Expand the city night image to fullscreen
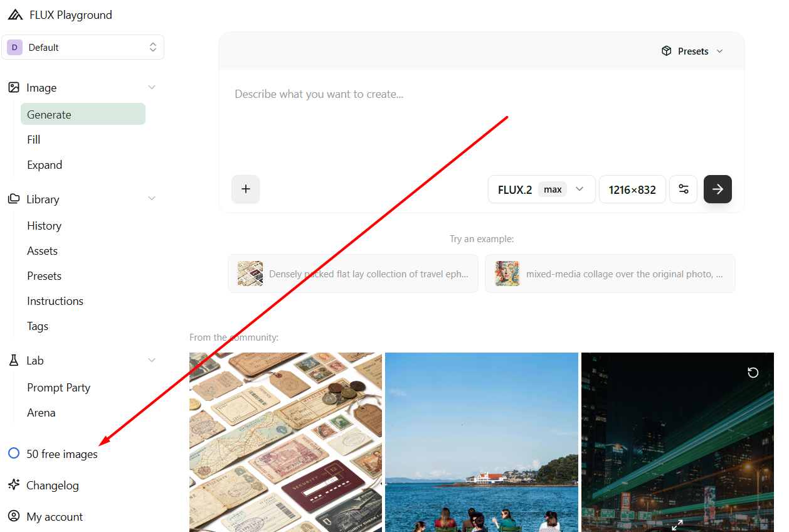Viewport: 789px width, 532px height. pyautogui.click(x=677, y=524)
